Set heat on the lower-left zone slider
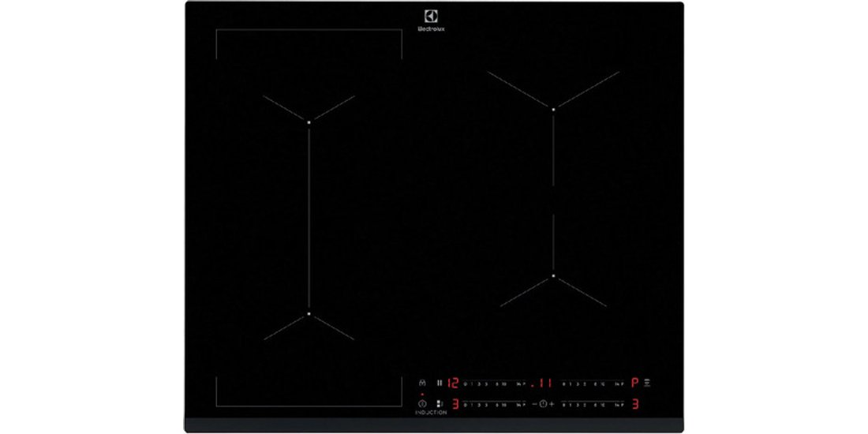 [x=494, y=403]
